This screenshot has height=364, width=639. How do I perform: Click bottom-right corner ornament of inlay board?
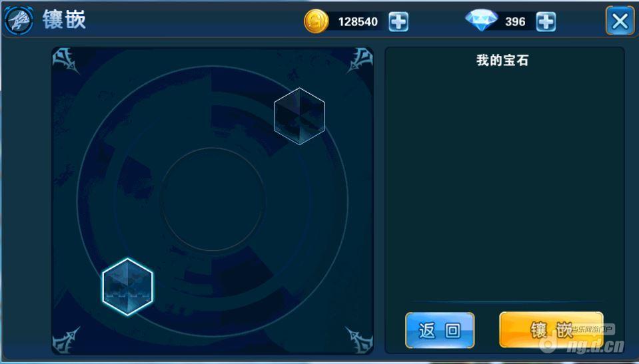pos(358,339)
